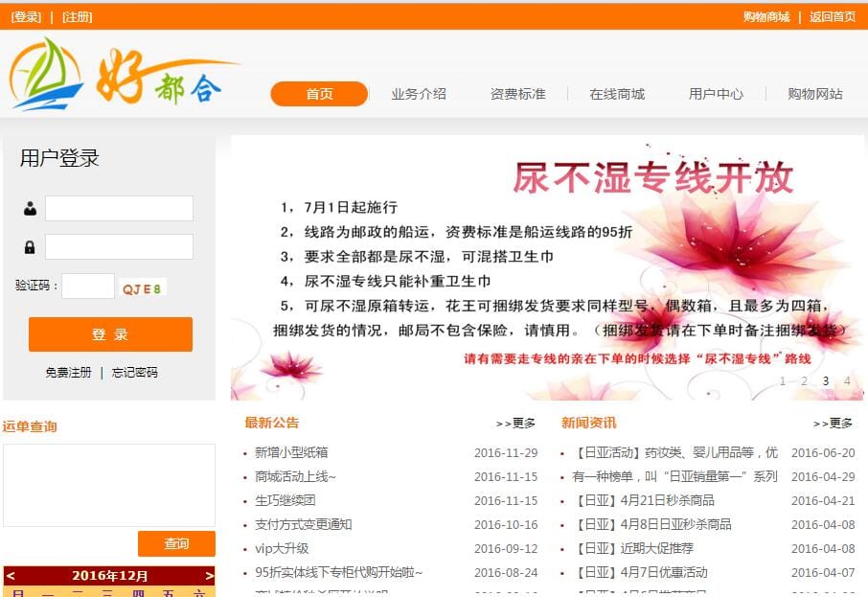Open the 忘记密码 forgot password link
Viewport: 868px width, 597px height.
(x=134, y=373)
